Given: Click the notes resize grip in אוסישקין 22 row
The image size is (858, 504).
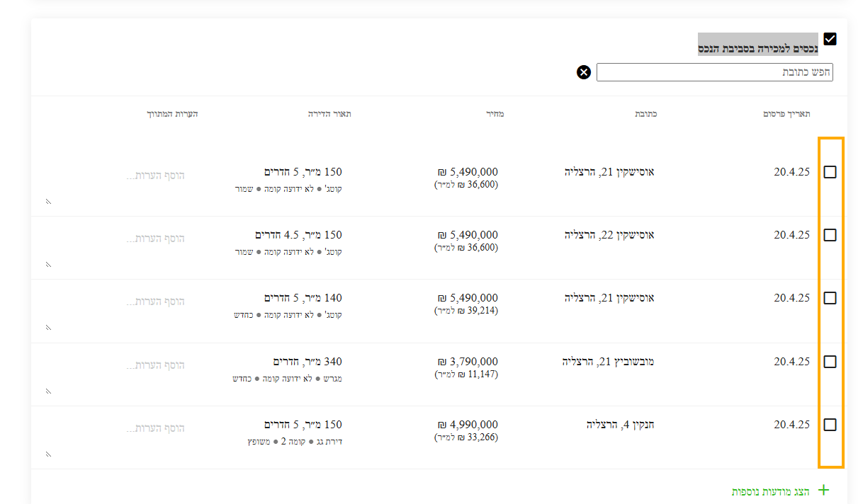Looking at the screenshot, I should click(x=48, y=265).
